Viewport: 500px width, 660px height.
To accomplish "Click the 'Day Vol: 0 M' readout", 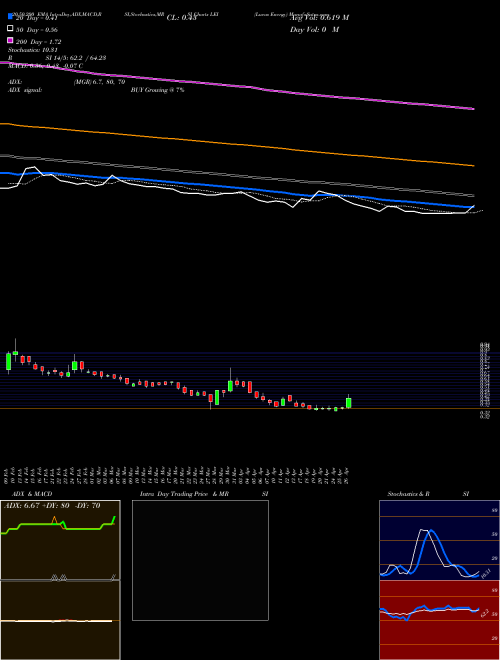I will pyautogui.click(x=314, y=29).
